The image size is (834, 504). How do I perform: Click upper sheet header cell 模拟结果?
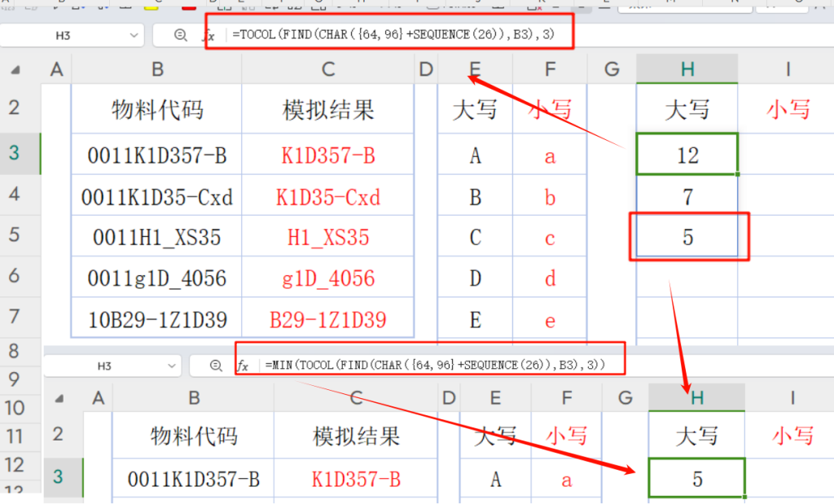click(328, 110)
